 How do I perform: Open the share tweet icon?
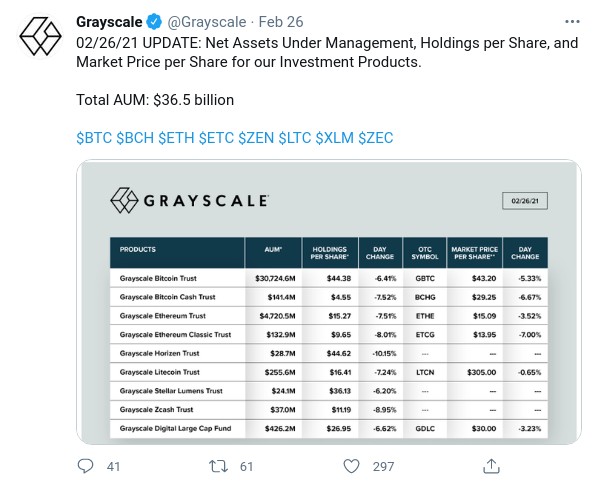(x=491, y=466)
